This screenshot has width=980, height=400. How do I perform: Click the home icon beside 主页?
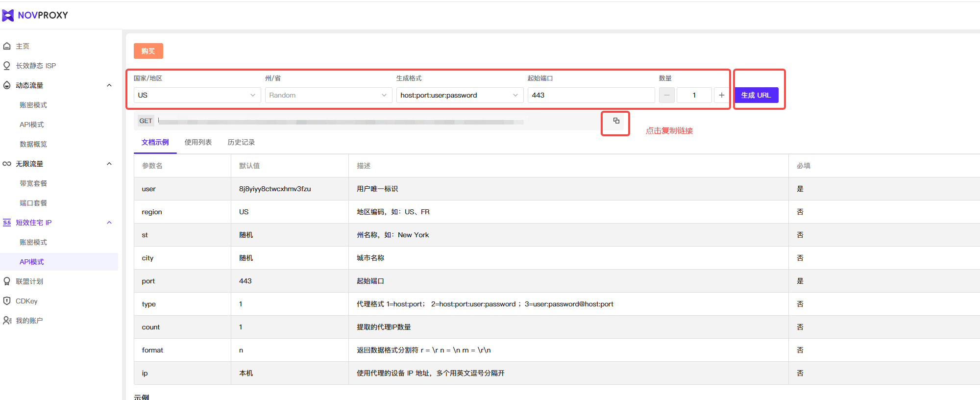7,46
